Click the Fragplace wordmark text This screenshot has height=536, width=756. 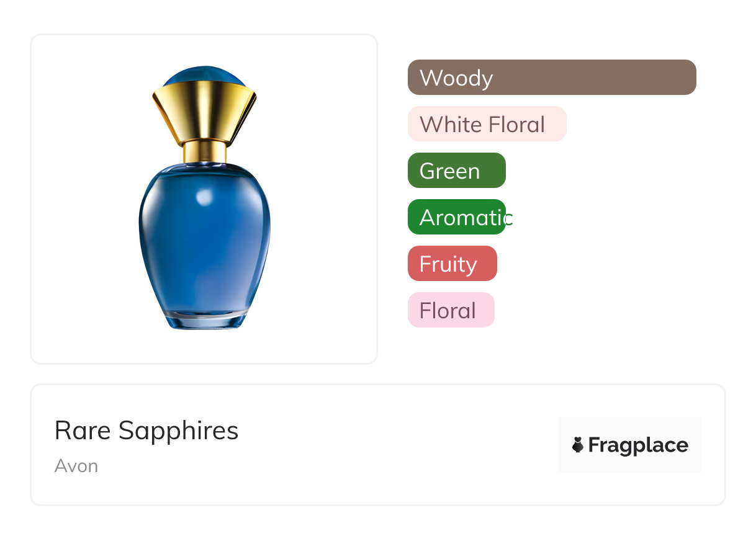[638, 445]
